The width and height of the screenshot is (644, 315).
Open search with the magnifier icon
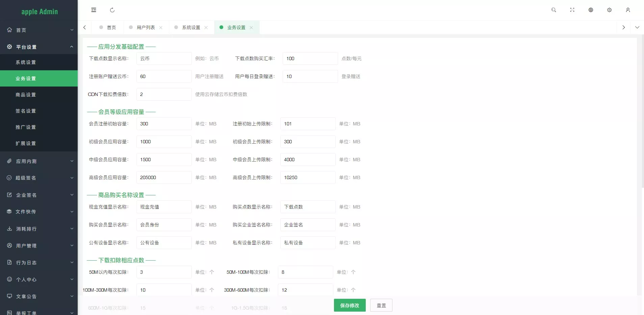point(553,10)
